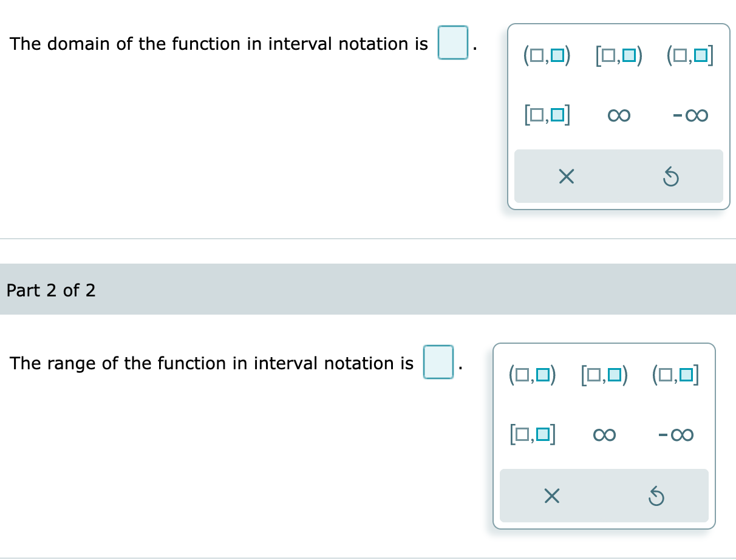Clear the domain answer with the × button
Image resolution: width=736 pixels, height=560 pixels.
[x=566, y=176]
